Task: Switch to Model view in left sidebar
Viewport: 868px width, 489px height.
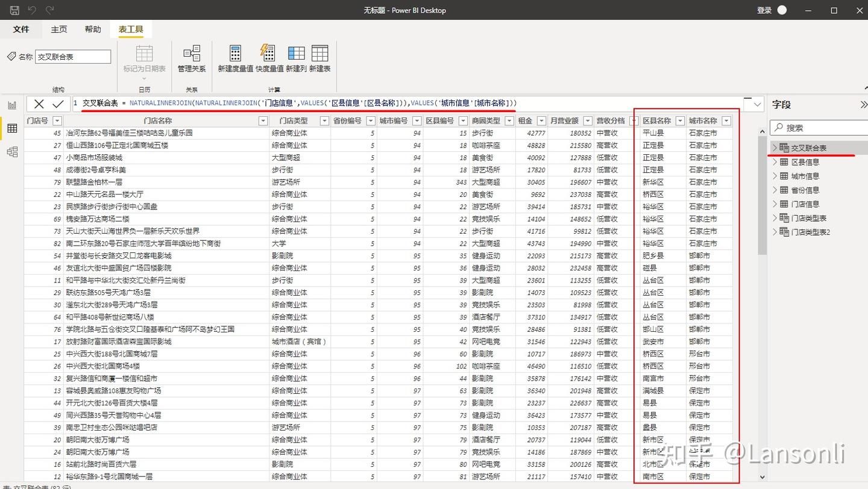Action: click(12, 152)
